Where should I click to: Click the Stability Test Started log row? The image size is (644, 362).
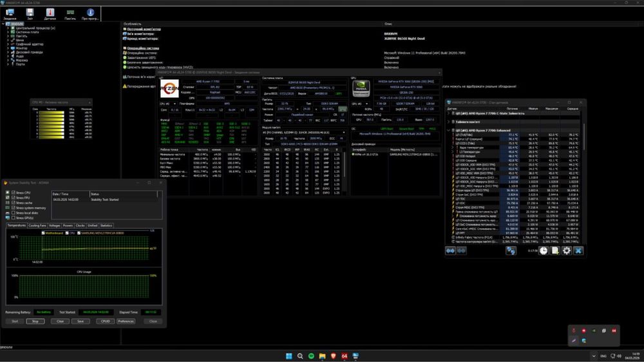click(104, 199)
